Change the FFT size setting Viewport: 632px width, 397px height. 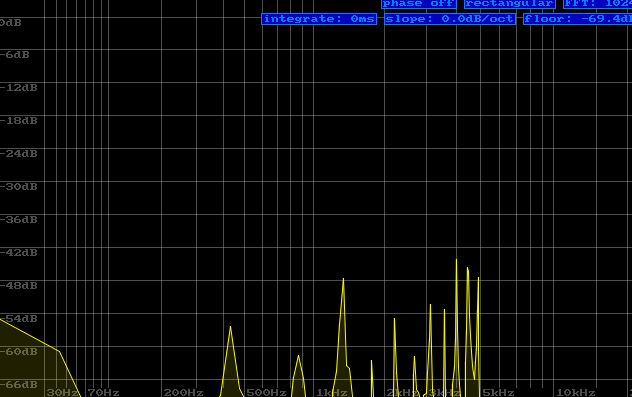(x=598, y=4)
